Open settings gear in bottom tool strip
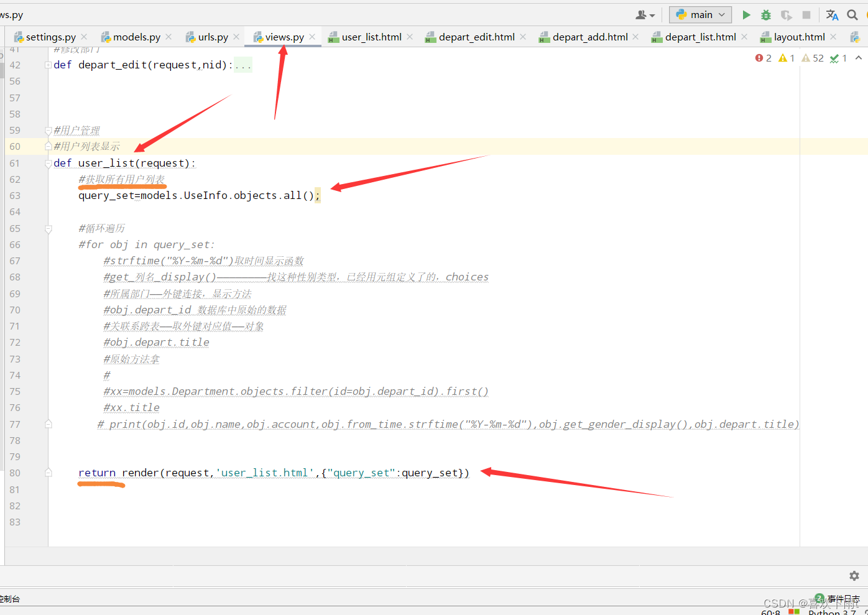Screen dimensions: 868x615 click(x=854, y=576)
